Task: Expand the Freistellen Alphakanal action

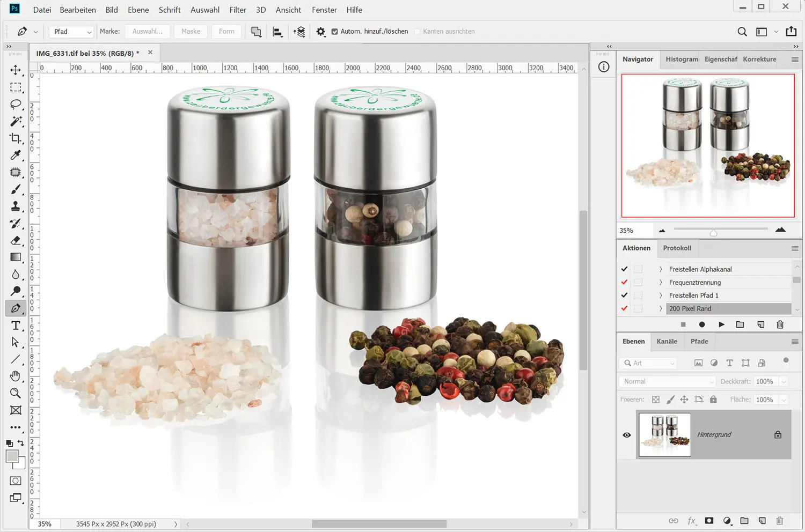Action: (661, 269)
